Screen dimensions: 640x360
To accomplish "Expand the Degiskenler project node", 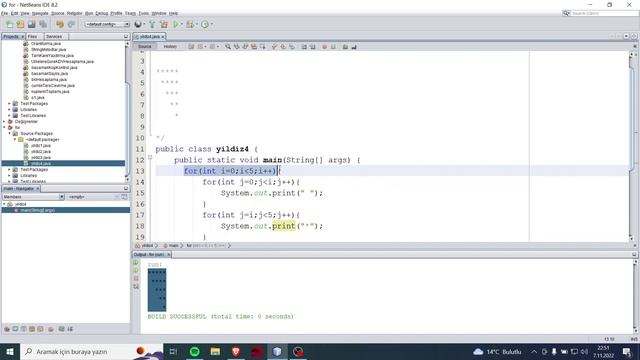I will [4, 122].
